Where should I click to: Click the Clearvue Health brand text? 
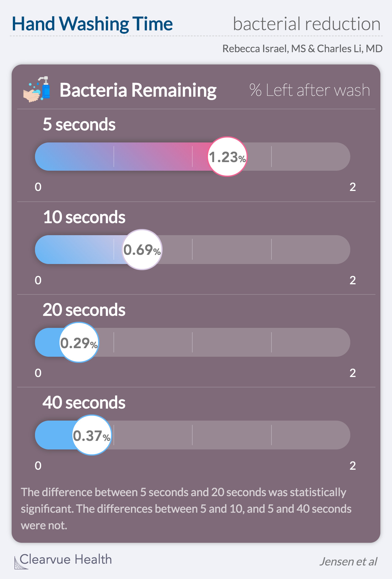pyautogui.click(x=66, y=559)
